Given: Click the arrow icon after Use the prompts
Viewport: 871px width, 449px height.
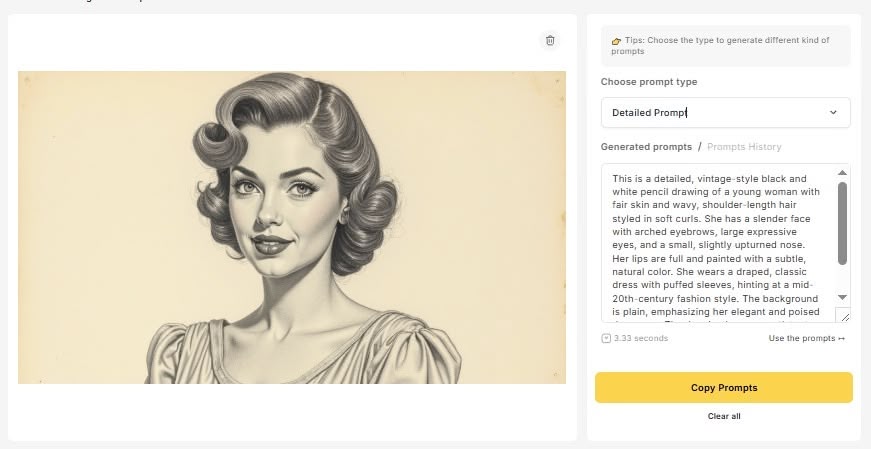Looking at the screenshot, I should pyautogui.click(x=842, y=338).
